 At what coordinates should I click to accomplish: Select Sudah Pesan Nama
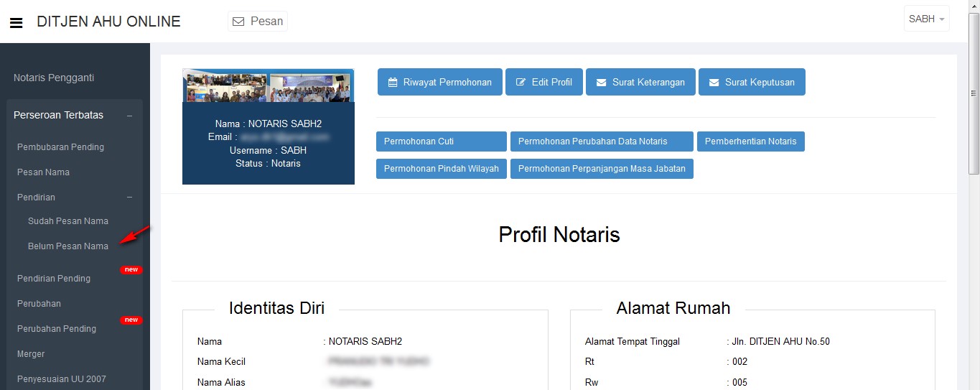68,221
